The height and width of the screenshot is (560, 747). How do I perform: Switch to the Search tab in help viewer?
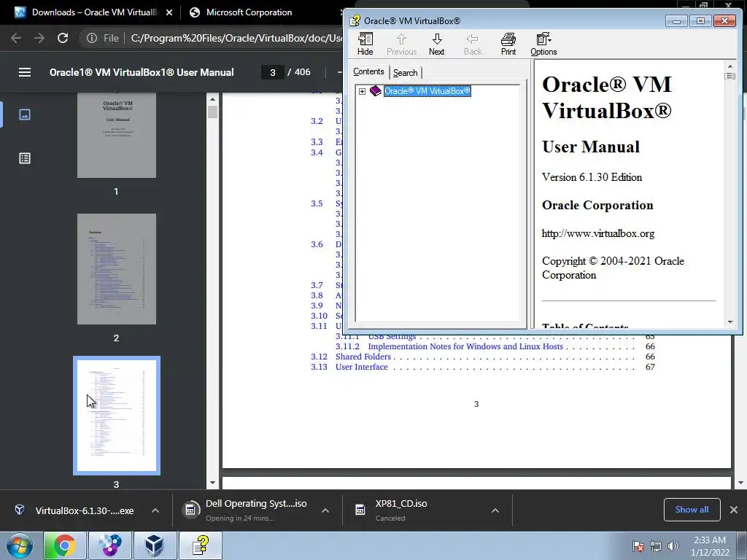point(406,73)
